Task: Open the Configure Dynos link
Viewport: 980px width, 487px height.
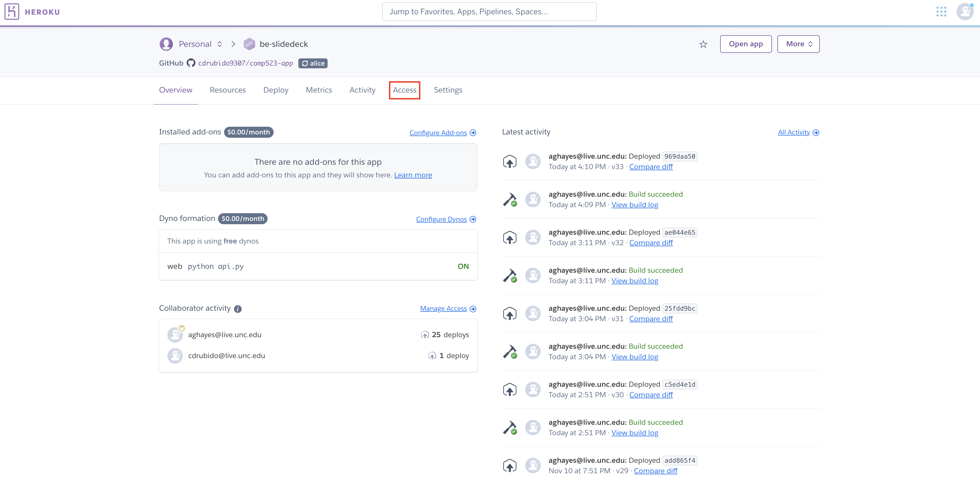Action: coord(441,219)
